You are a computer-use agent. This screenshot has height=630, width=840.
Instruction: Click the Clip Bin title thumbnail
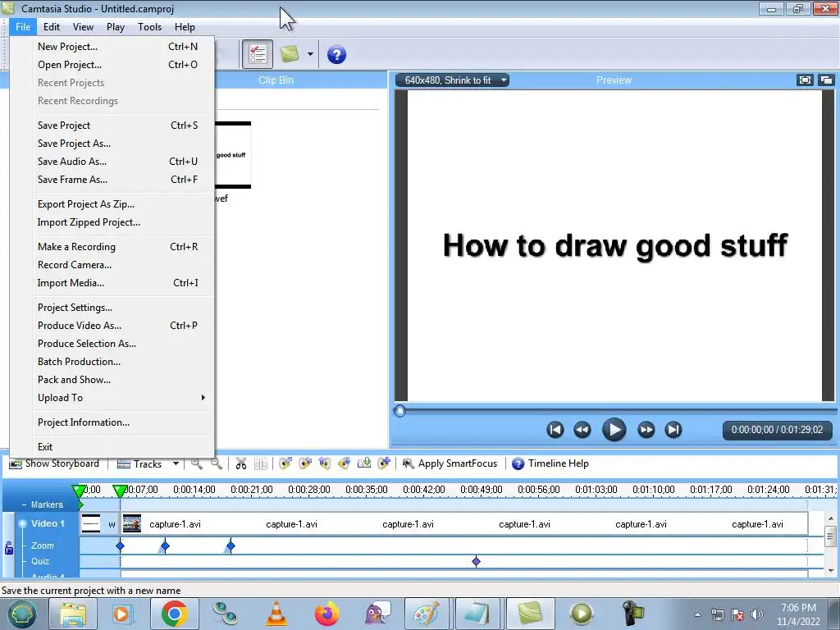(233, 155)
